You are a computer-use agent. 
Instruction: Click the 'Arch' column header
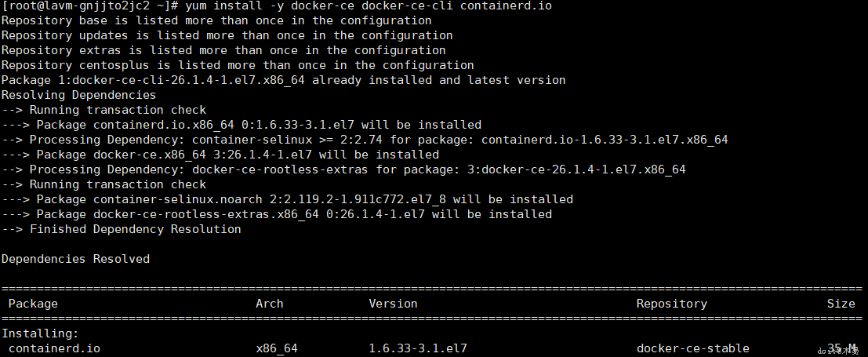click(x=270, y=304)
